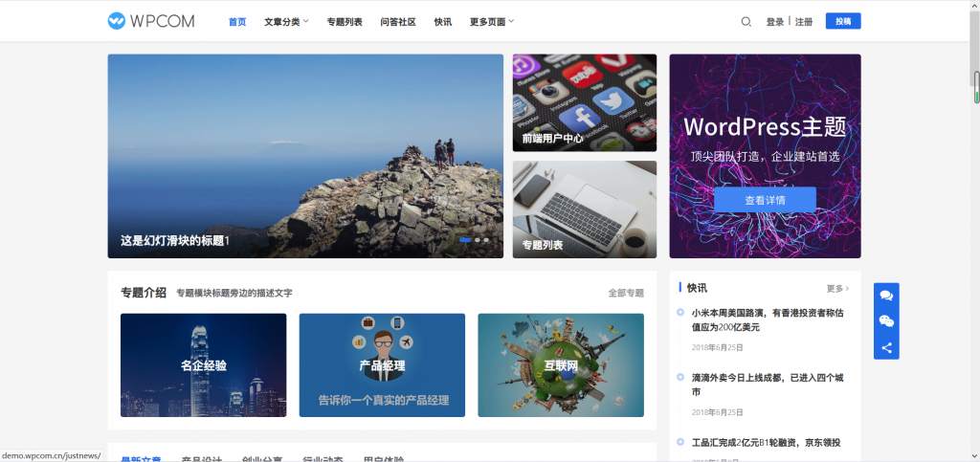The image size is (980, 462).
Task: Open the 问答社区 nav item
Action: tap(398, 22)
